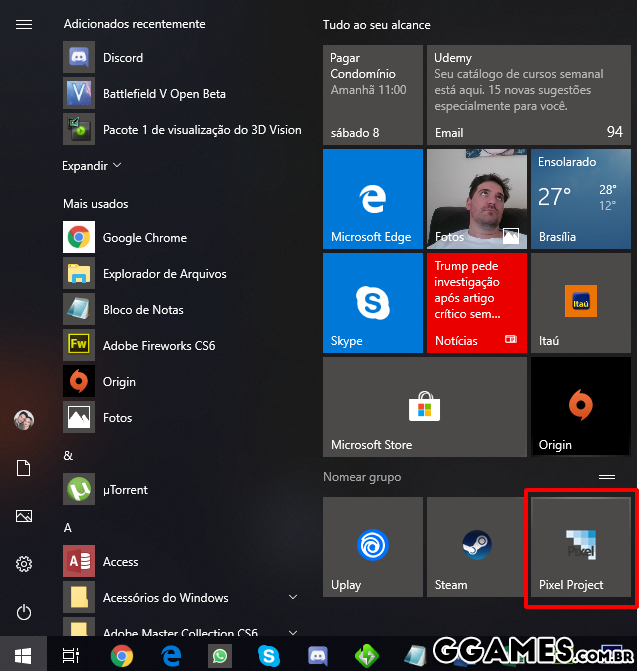This screenshot has height=671, width=639.
Task: Click the 'Mais usados' section header
Action: pyautogui.click(x=95, y=204)
